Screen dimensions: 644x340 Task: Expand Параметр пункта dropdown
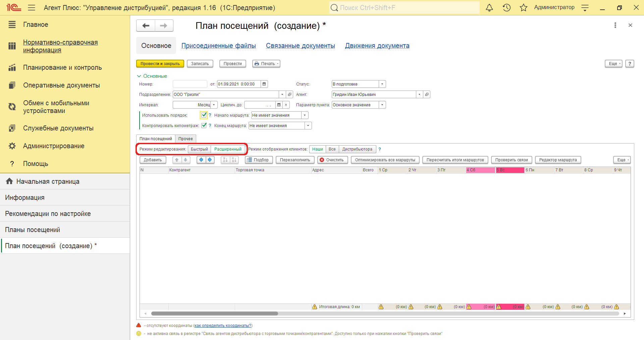tap(382, 105)
